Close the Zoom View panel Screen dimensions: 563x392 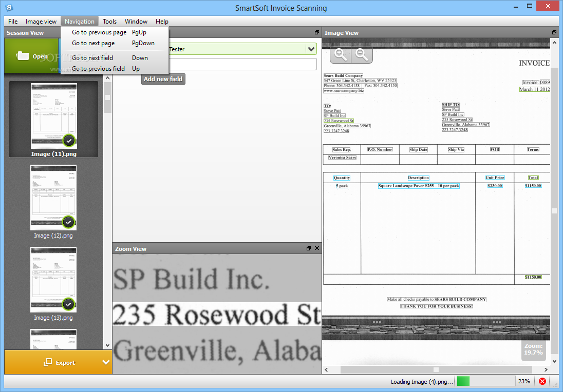pos(316,248)
